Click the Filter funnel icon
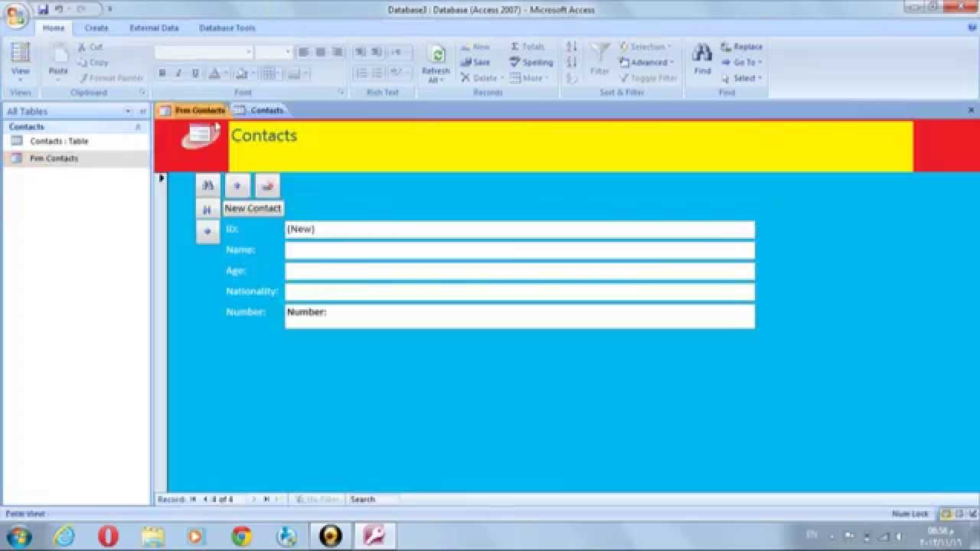 click(x=600, y=54)
